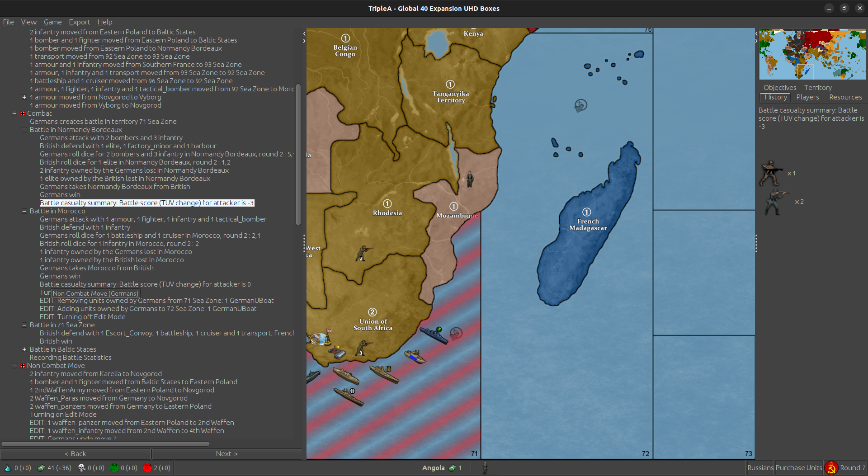Click the single infantry casualty icon in History panel

771,173
